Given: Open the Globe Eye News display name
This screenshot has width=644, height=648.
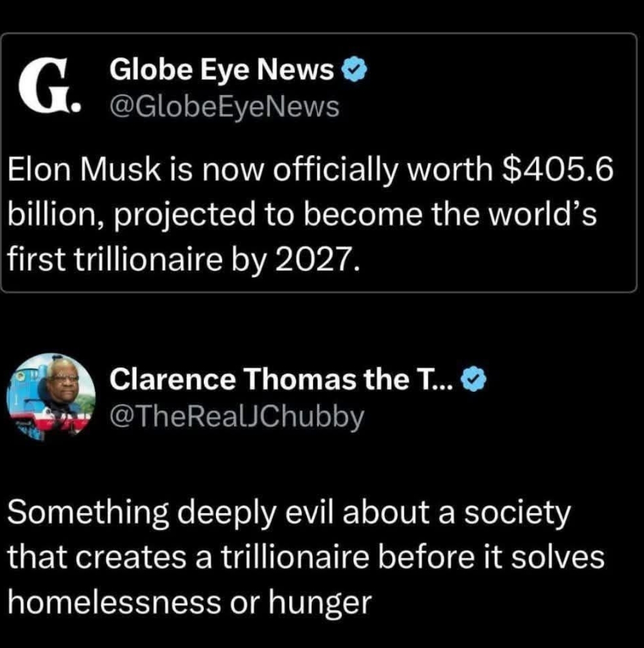Looking at the screenshot, I should (x=221, y=72).
